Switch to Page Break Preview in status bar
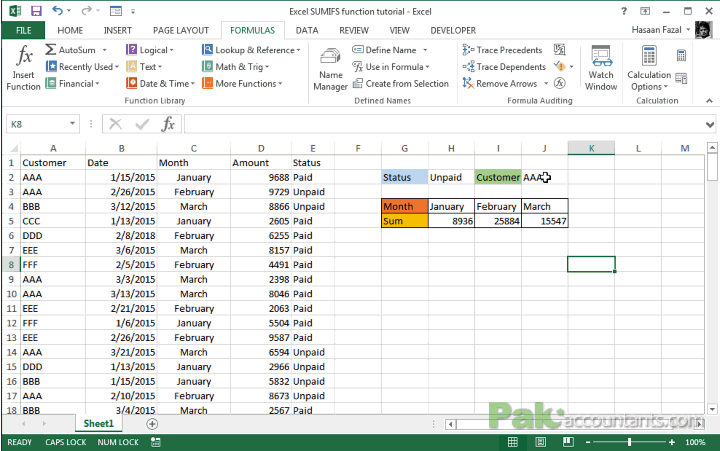This screenshot has width=720, height=451. click(x=568, y=442)
